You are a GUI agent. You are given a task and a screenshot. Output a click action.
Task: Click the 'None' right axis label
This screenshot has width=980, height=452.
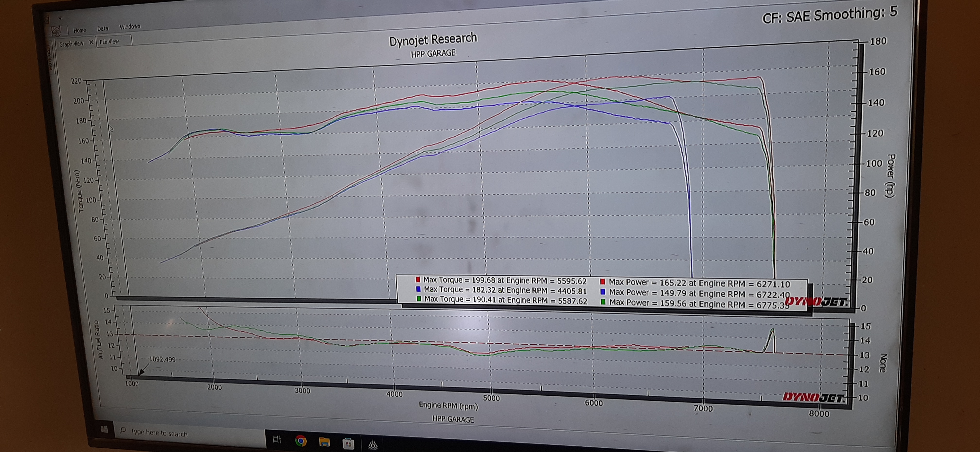(x=883, y=363)
